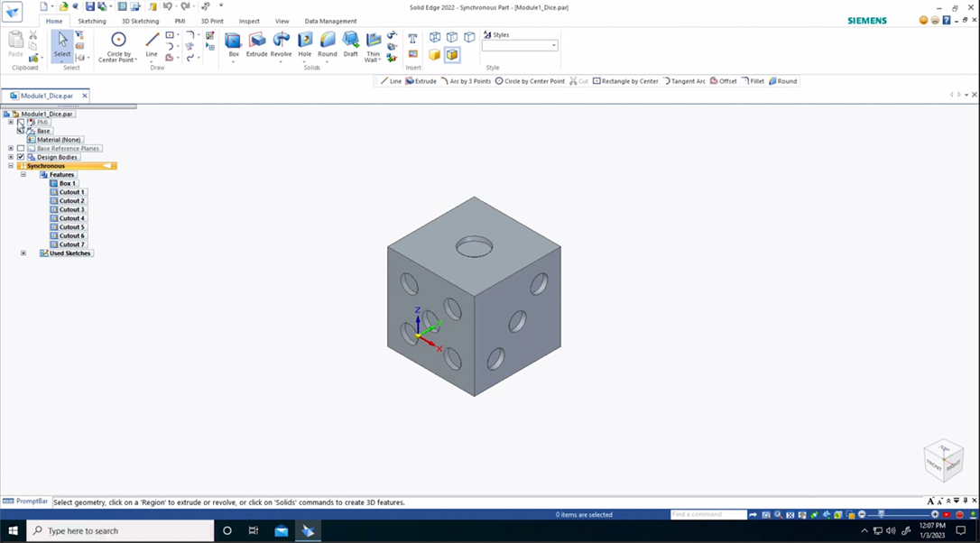Image resolution: width=980 pixels, height=543 pixels.
Task: Click the Text Profile icon in Insert group
Action: [x=412, y=39]
